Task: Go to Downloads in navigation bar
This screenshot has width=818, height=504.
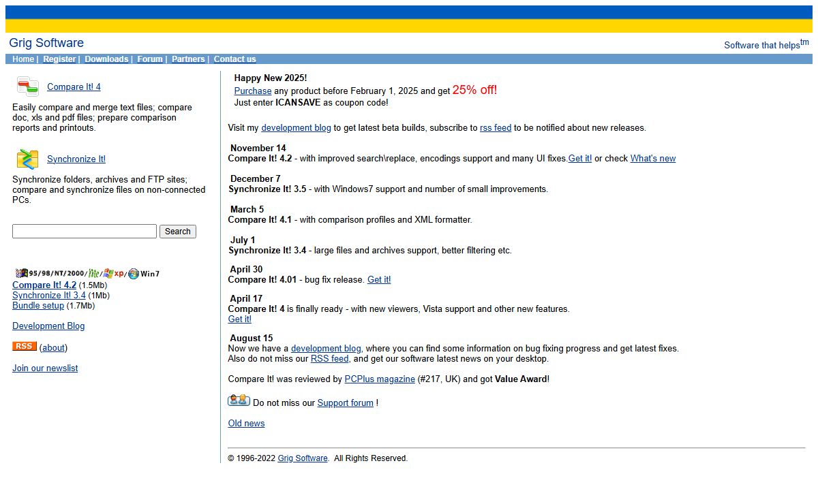Action: pyautogui.click(x=106, y=59)
